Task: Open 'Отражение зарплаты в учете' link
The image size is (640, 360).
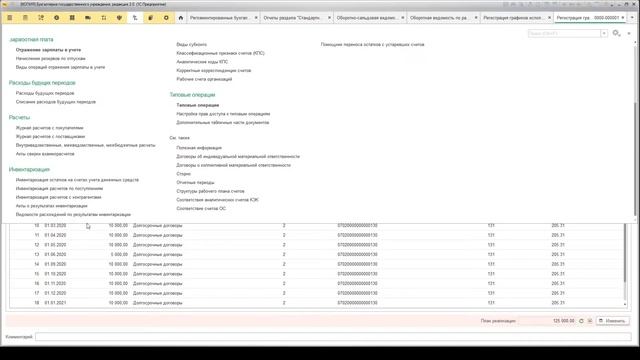Action: coord(48,50)
